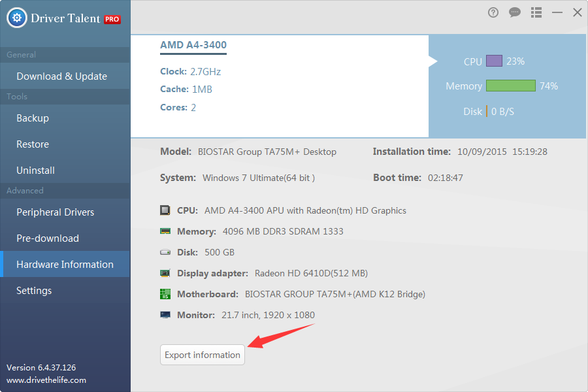Click installation time 10/09/2015 15:19:28
Viewport: 588px width, 392px height.
tap(502, 152)
